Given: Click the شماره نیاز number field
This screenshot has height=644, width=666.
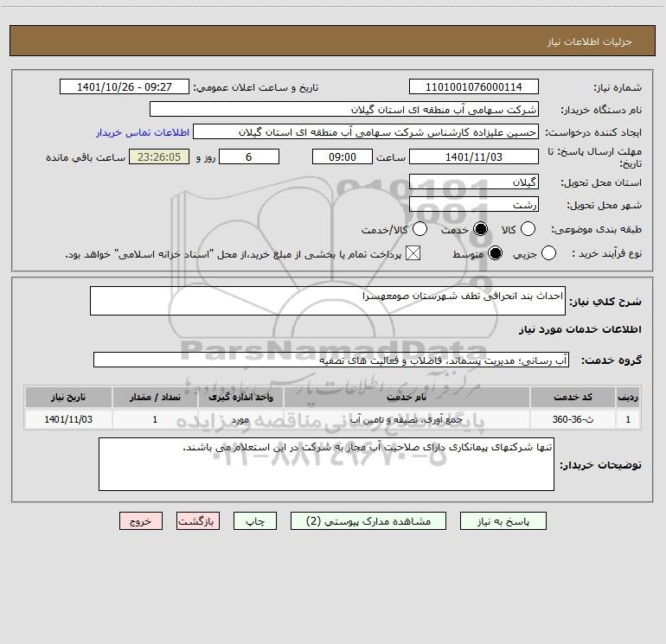Looking at the screenshot, I should coord(474,87).
